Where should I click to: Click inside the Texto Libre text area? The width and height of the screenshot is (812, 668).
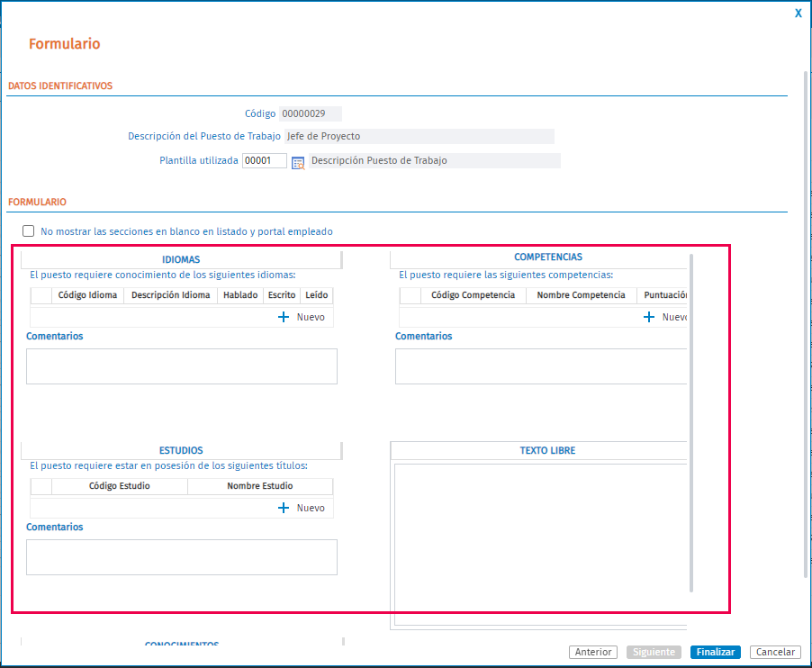point(540,545)
